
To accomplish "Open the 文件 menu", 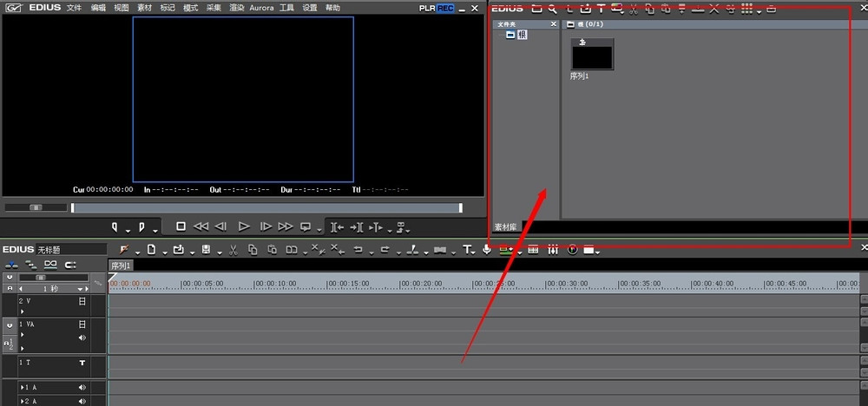I will tap(74, 8).
